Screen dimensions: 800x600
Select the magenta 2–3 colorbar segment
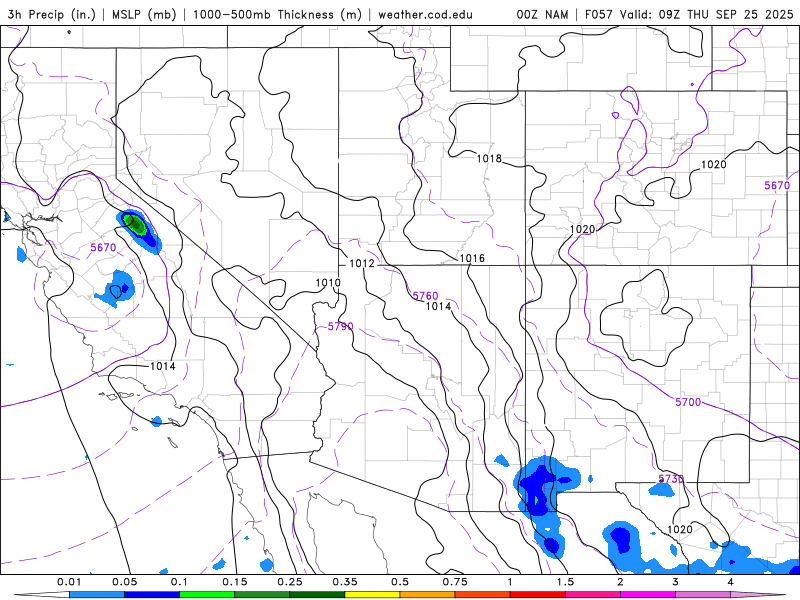648,595
